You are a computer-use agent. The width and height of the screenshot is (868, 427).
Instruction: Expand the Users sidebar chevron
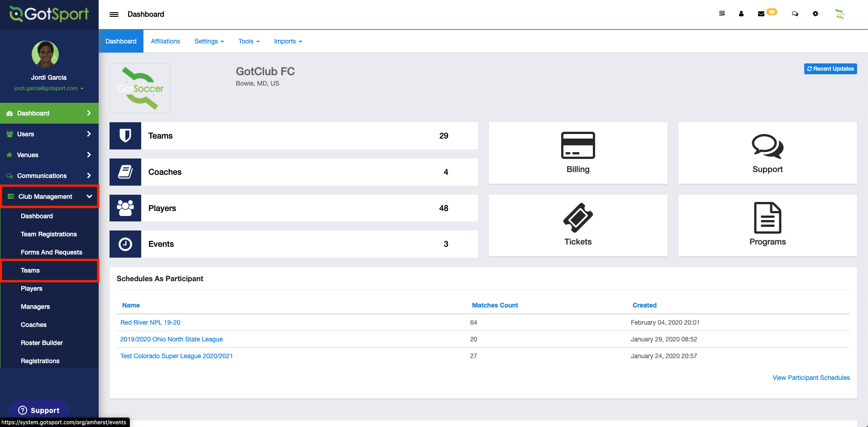click(89, 134)
